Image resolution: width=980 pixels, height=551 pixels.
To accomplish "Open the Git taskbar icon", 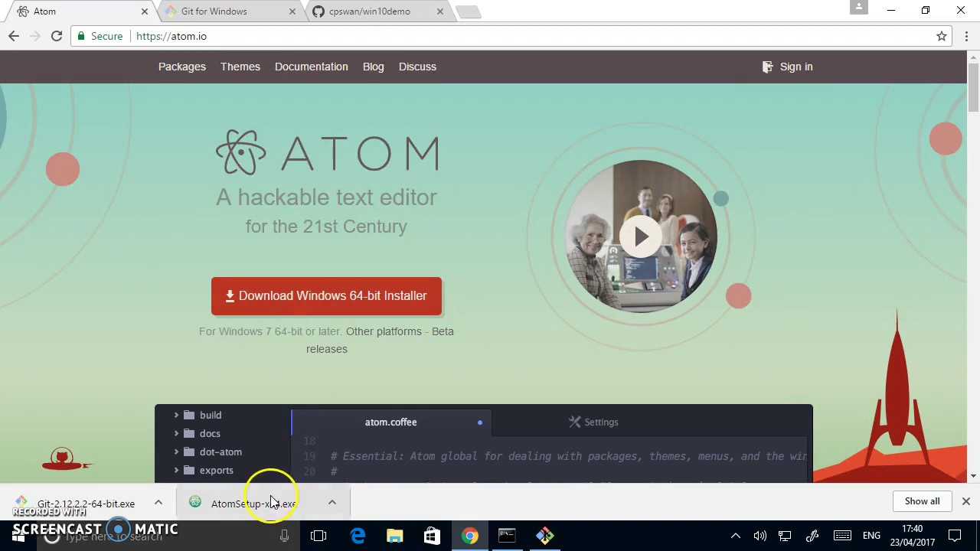I will coord(544,536).
